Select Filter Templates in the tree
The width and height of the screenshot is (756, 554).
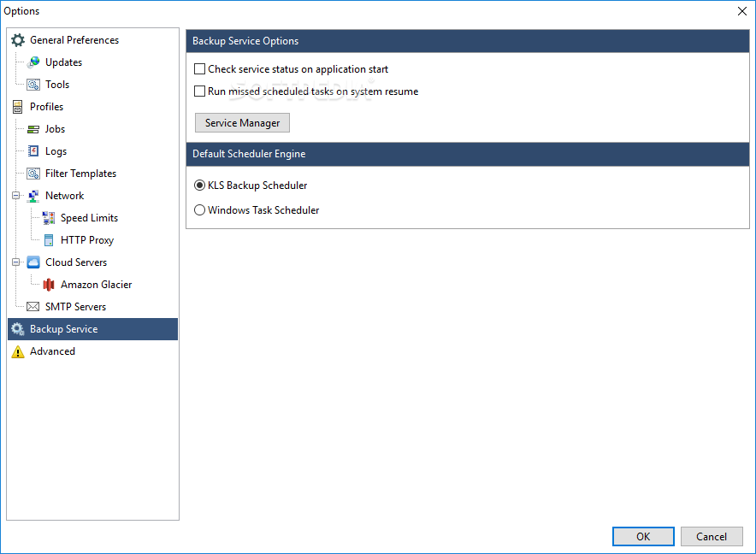80,174
